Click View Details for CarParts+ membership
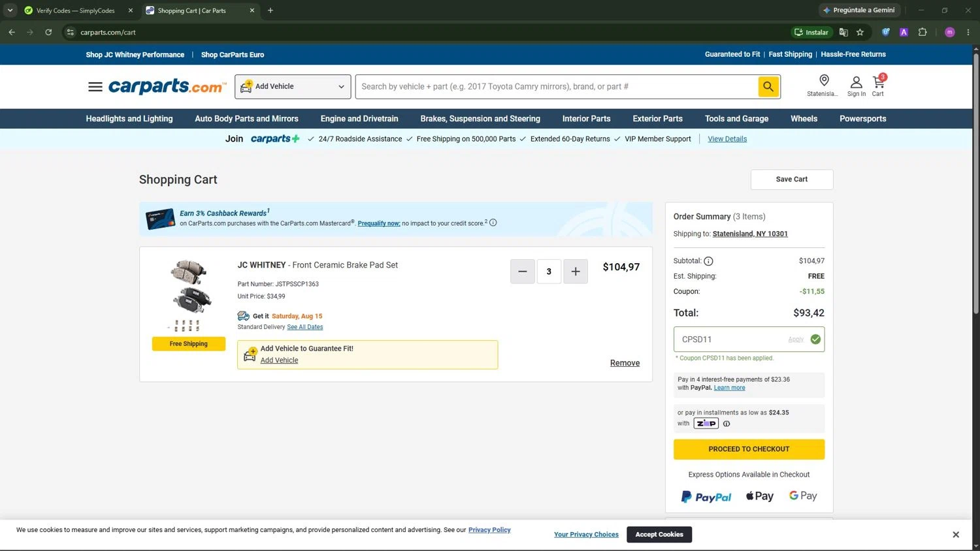This screenshot has width=980, height=551. point(727,139)
